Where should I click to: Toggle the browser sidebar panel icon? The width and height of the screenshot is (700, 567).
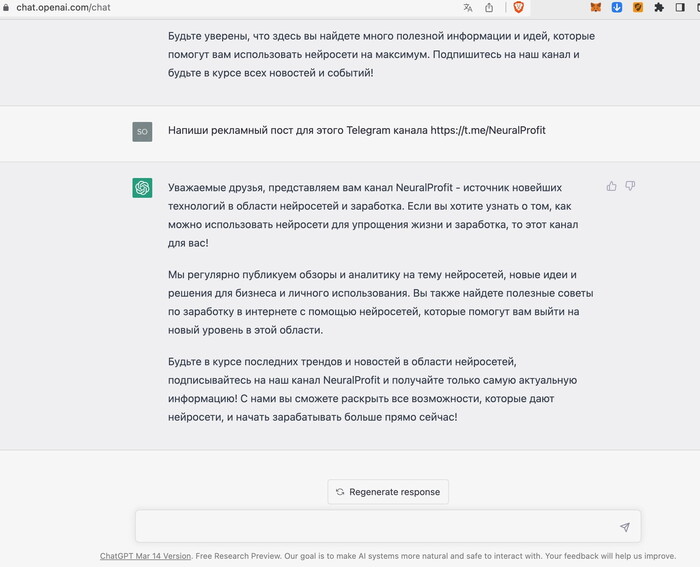click(x=680, y=7)
